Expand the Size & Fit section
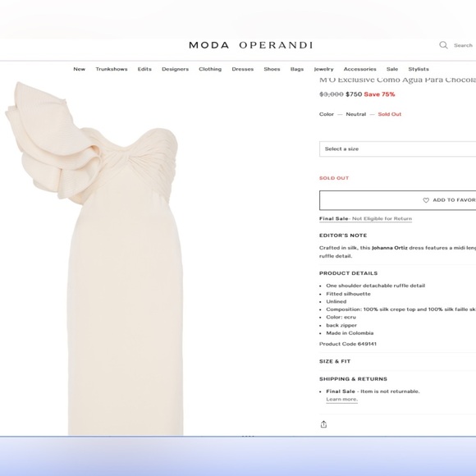Image resolution: width=476 pixels, height=476 pixels. (335, 361)
